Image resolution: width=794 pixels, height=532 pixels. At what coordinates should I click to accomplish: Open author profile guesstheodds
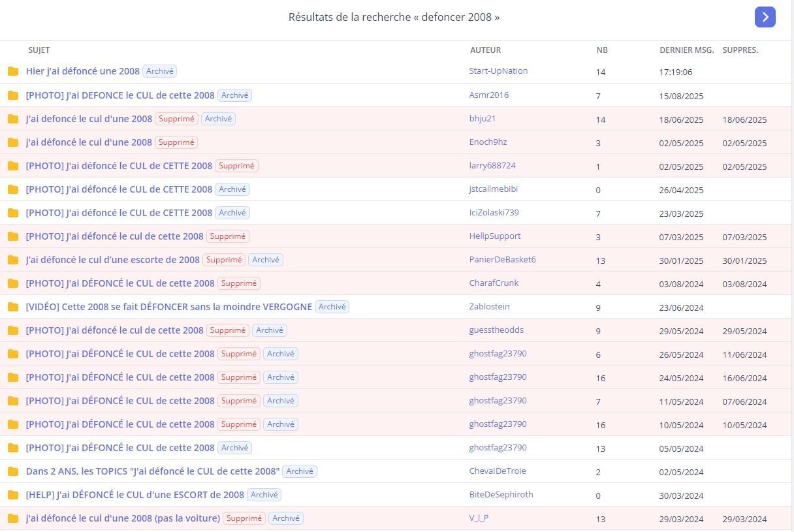point(496,330)
